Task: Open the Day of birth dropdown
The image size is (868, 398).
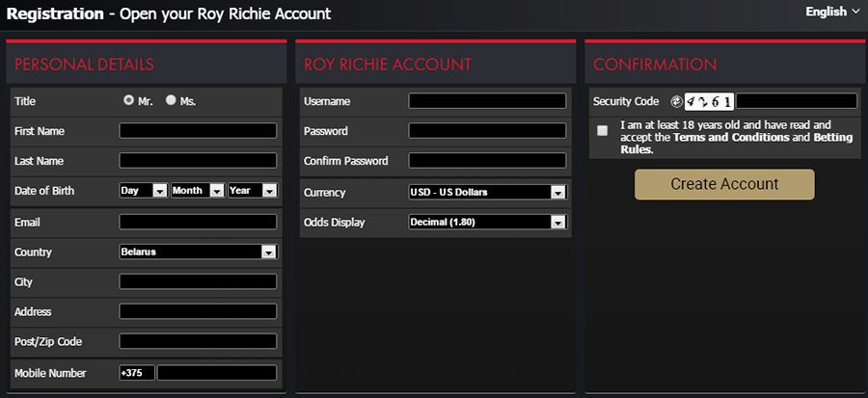Action: coord(144,191)
